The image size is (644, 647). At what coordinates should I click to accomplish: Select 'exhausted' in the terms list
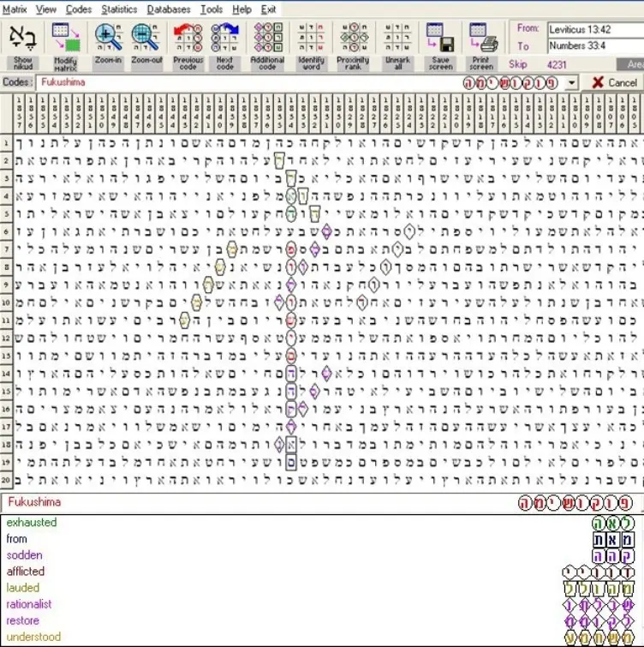32,523
